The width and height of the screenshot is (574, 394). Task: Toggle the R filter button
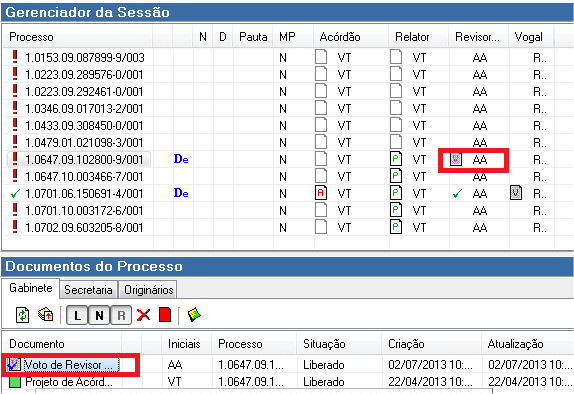point(121,315)
